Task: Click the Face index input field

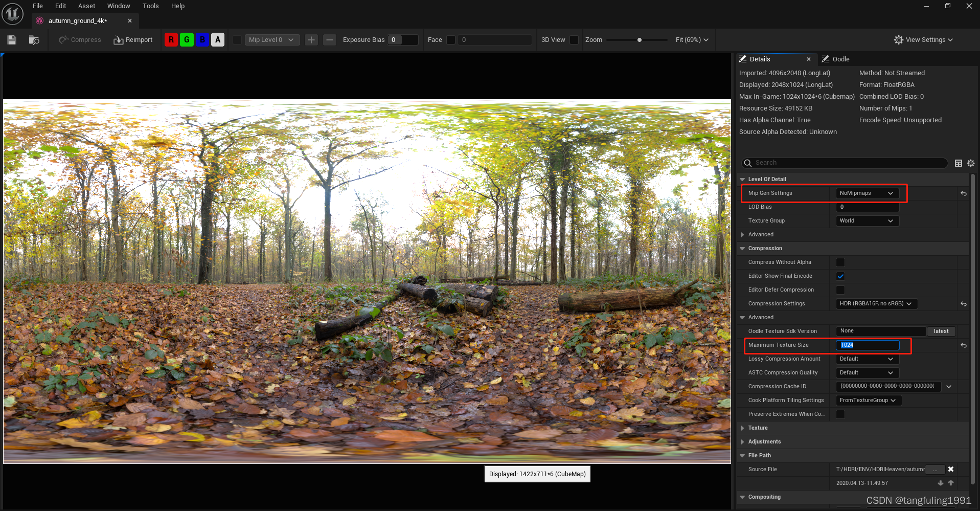Action: [x=495, y=40]
